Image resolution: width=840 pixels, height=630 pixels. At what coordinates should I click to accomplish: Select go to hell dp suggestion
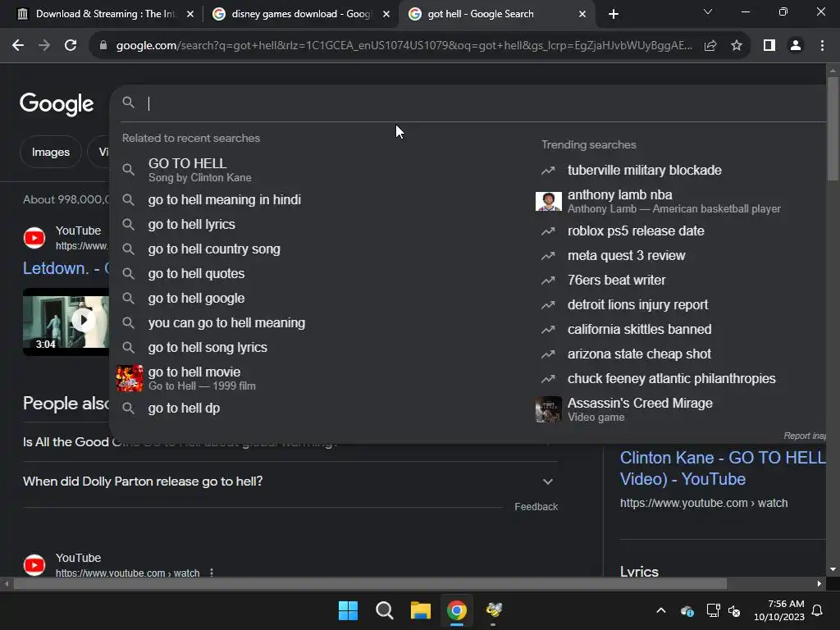[x=316, y=409]
